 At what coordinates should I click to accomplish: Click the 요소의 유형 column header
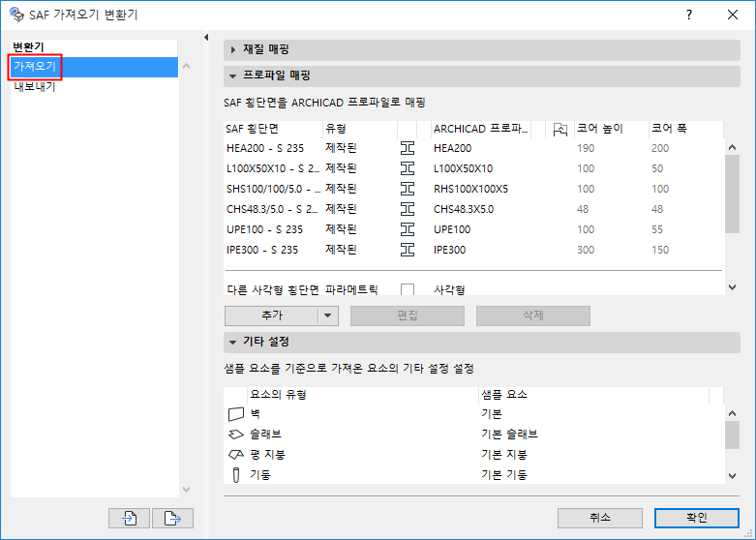[x=363, y=395]
